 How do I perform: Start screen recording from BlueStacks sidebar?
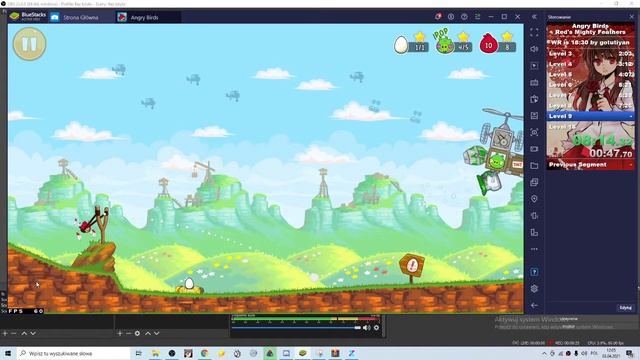(x=534, y=149)
